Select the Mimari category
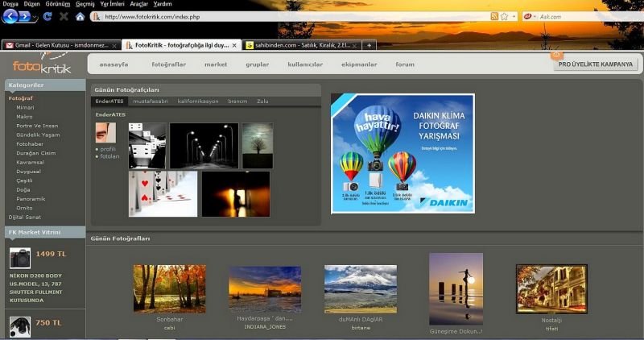This screenshot has width=644, height=340. (25, 108)
